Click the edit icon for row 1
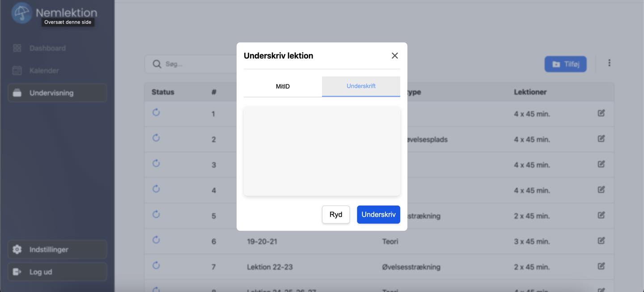The width and height of the screenshot is (644, 292). pyautogui.click(x=601, y=113)
